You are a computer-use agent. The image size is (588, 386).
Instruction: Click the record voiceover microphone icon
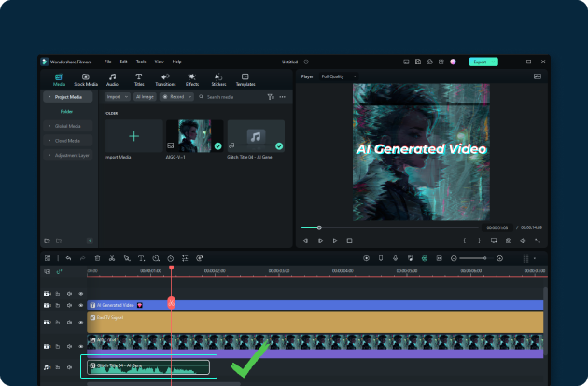pyautogui.click(x=395, y=258)
